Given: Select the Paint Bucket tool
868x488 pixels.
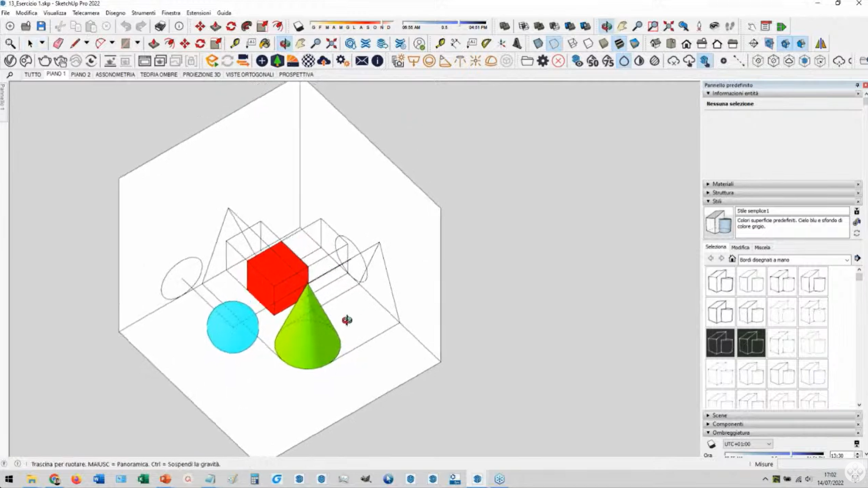Looking at the screenshot, I should 265,44.
